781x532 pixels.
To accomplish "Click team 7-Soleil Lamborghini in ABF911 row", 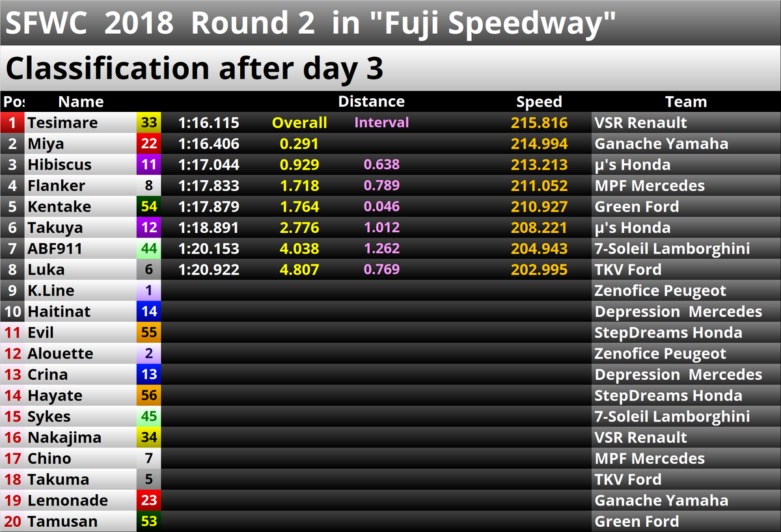I will [672, 248].
